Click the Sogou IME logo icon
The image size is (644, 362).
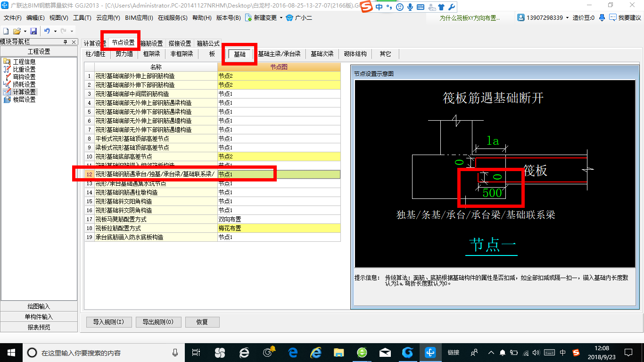[367, 7]
